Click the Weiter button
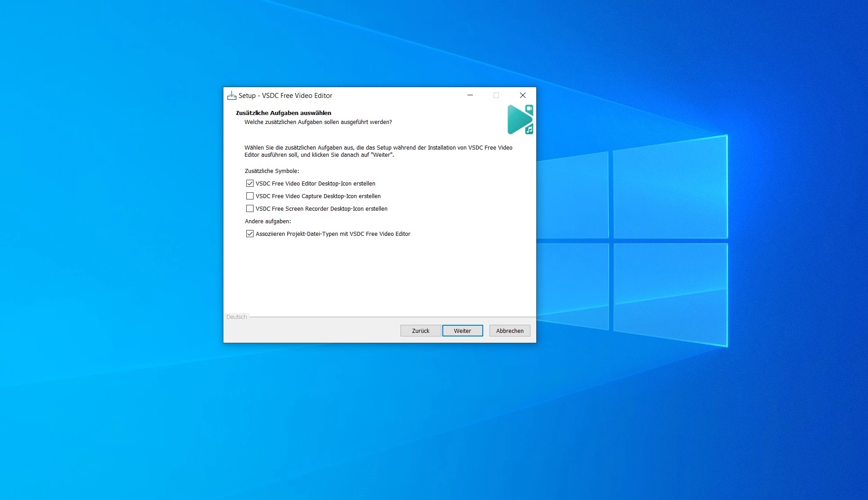The width and height of the screenshot is (868, 500). (462, 330)
